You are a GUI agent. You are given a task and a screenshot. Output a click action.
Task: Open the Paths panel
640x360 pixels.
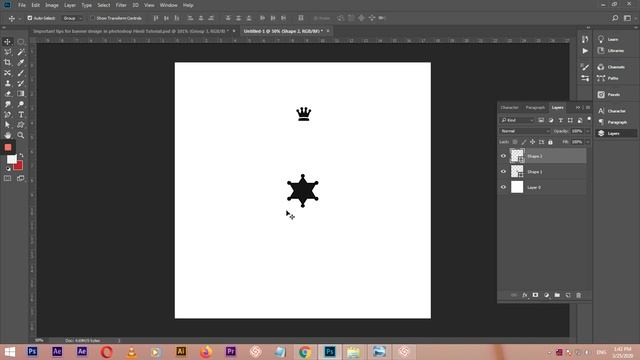(x=613, y=78)
